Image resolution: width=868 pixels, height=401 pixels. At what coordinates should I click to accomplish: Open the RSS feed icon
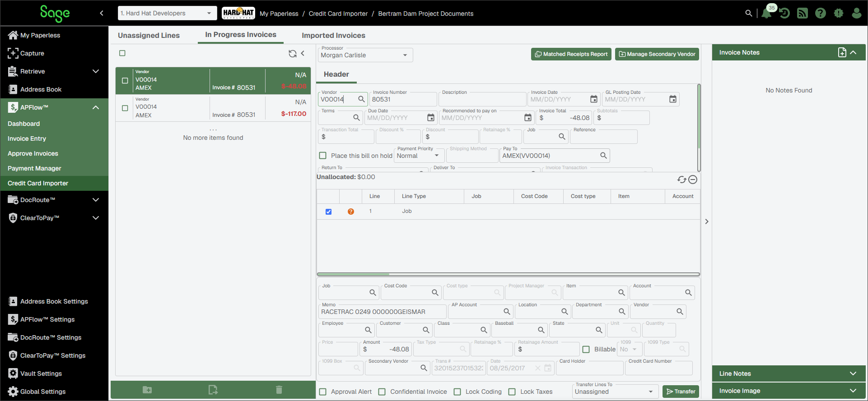[803, 14]
